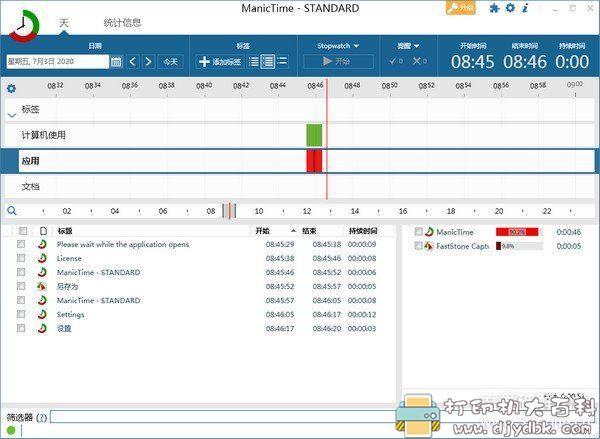
Task: Check the Settings row checkbox
Action: [21, 314]
